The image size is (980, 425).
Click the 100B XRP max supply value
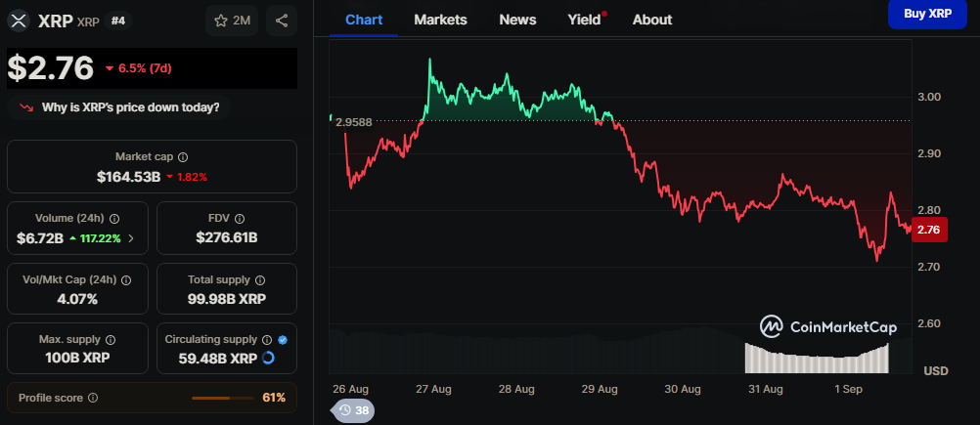[77, 359]
